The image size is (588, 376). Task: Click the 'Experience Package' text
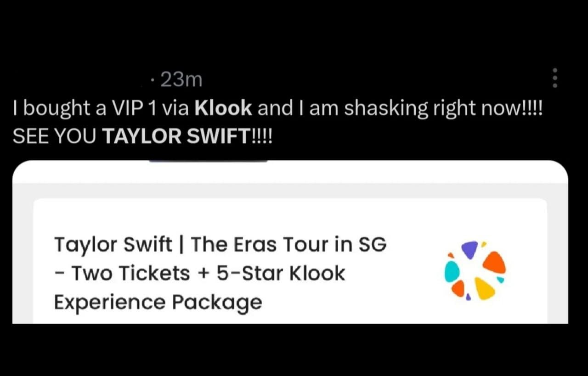click(158, 303)
